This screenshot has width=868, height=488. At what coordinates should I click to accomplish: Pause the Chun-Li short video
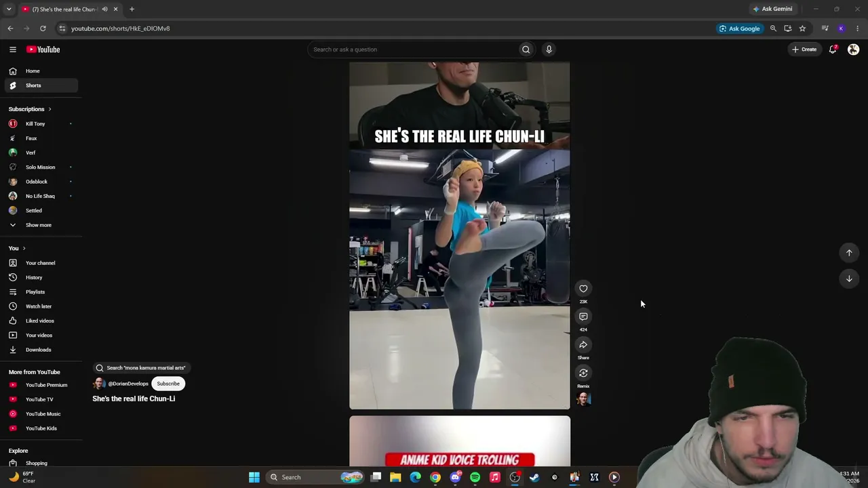point(460,236)
